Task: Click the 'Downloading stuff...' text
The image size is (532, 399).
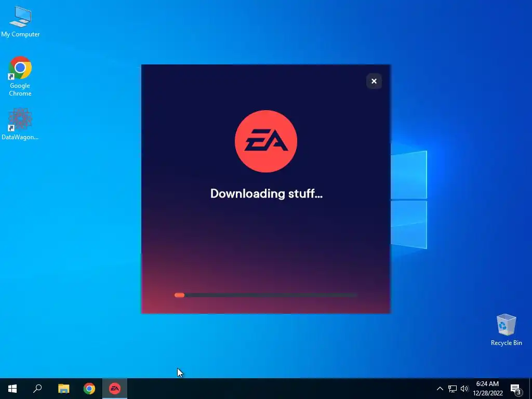Action: coord(267,194)
